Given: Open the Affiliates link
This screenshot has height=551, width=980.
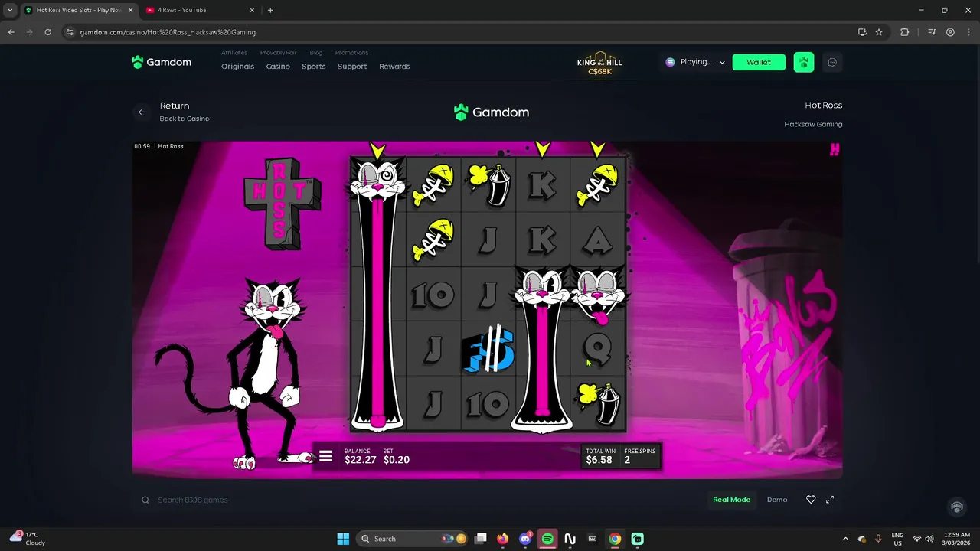Looking at the screenshot, I should click(x=234, y=53).
